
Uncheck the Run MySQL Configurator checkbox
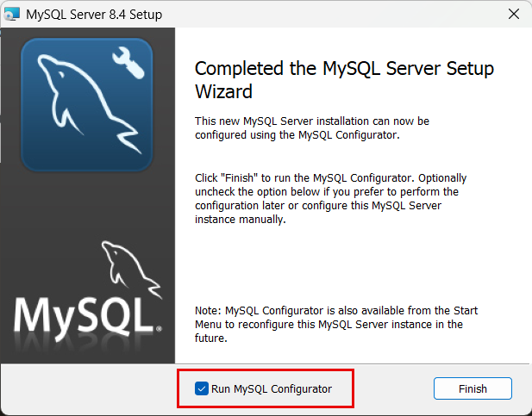(201, 388)
